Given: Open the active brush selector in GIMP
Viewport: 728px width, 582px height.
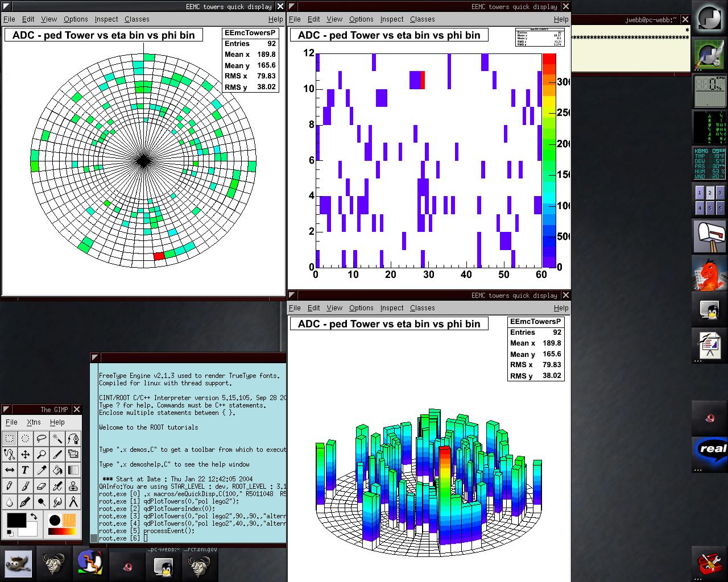Looking at the screenshot, I should click(x=55, y=520).
